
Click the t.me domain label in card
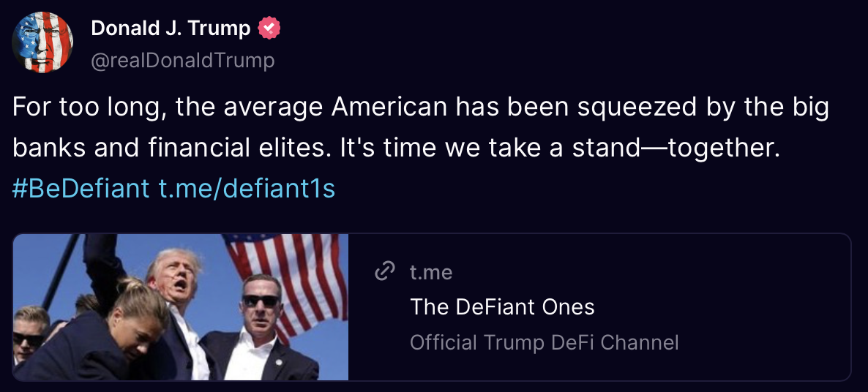(431, 273)
